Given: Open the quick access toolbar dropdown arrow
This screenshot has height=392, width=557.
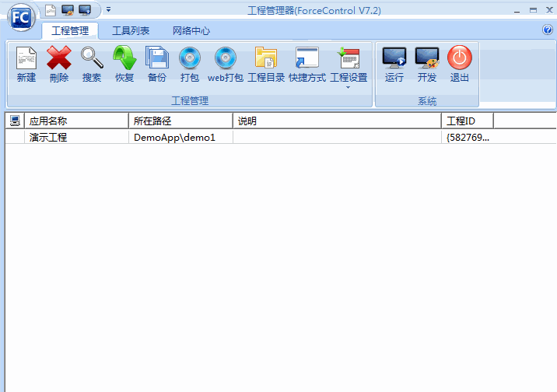Looking at the screenshot, I should tap(108, 9).
